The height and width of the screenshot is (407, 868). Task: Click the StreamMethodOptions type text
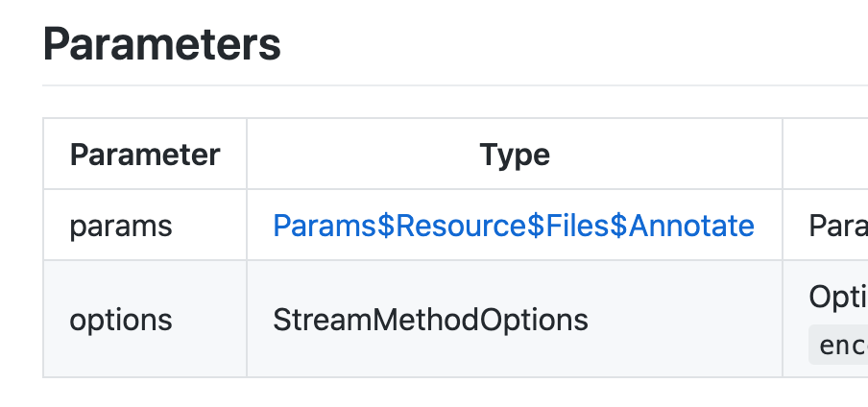pos(430,320)
